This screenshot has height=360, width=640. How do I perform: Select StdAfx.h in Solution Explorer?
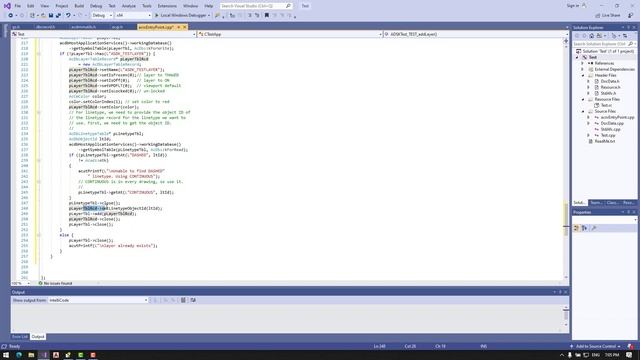point(608,93)
